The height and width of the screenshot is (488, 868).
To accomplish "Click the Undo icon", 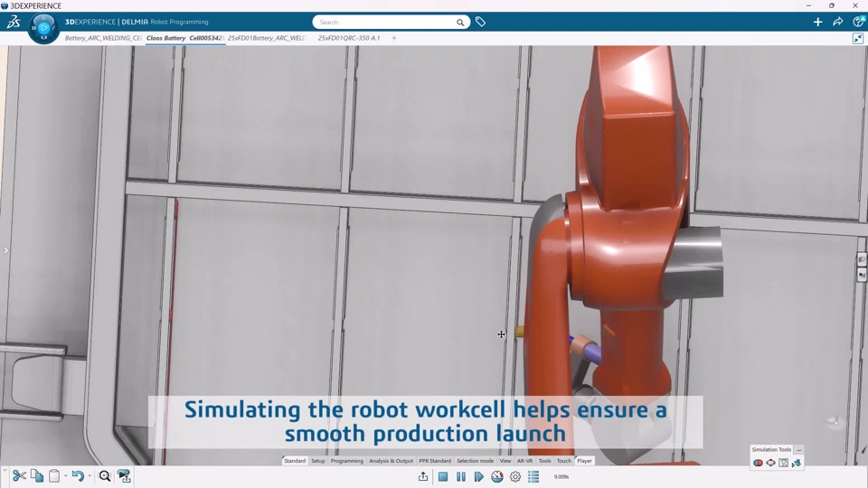I will (78, 476).
